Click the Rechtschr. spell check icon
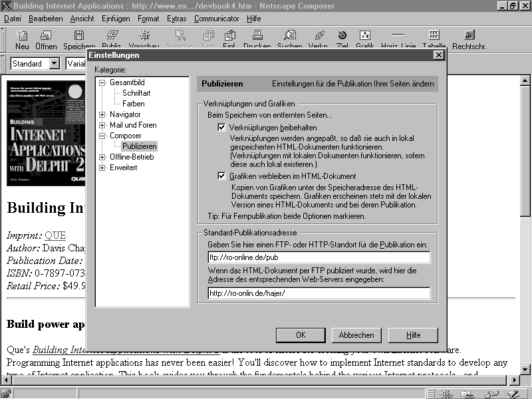The width and height of the screenshot is (532, 399). [x=469, y=39]
